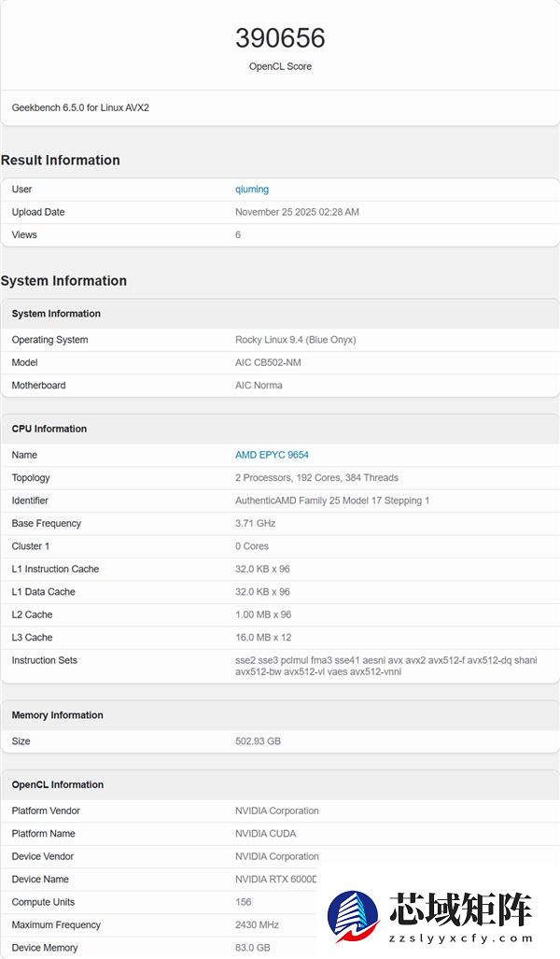Screen dimensions: 560x959
Task: Open the qiuming user profile link
Action: click(x=252, y=189)
